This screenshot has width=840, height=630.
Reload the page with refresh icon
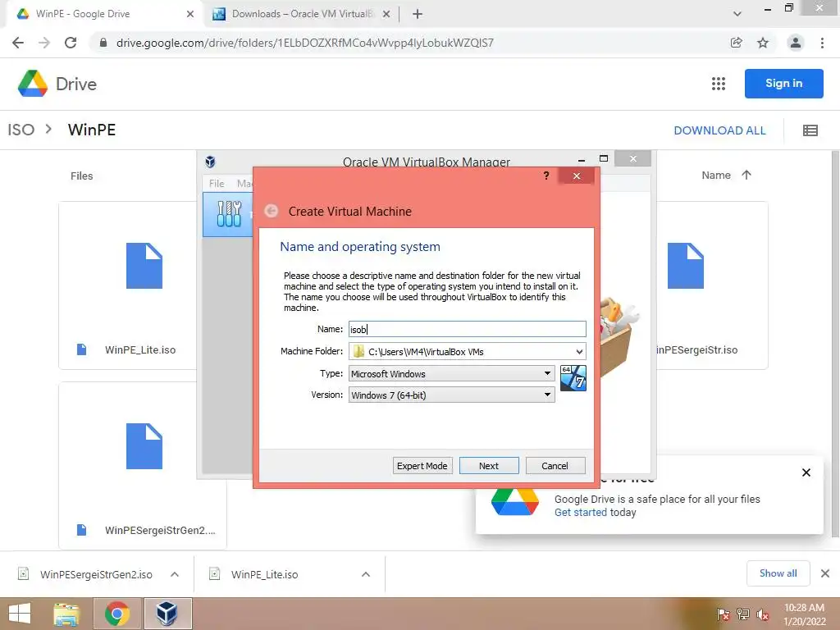click(x=71, y=43)
